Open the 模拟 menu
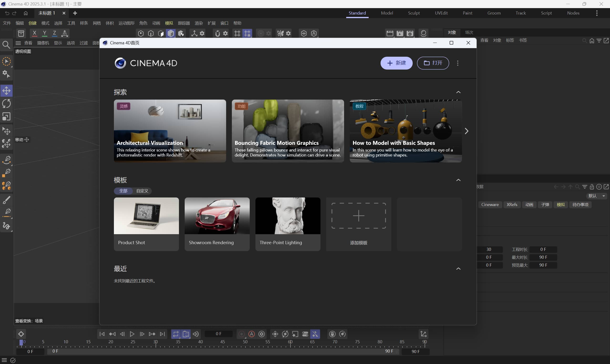 point(169,23)
